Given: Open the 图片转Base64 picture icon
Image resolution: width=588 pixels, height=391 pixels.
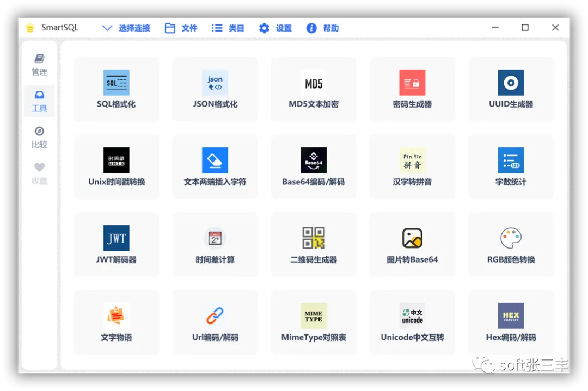Looking at the screenshot, I should coord(412,238).
